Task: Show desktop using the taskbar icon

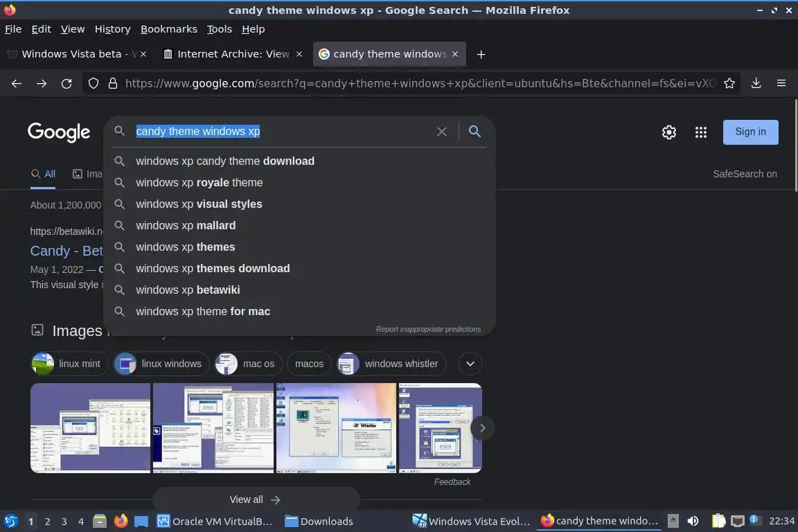Action: click(141, 522)
